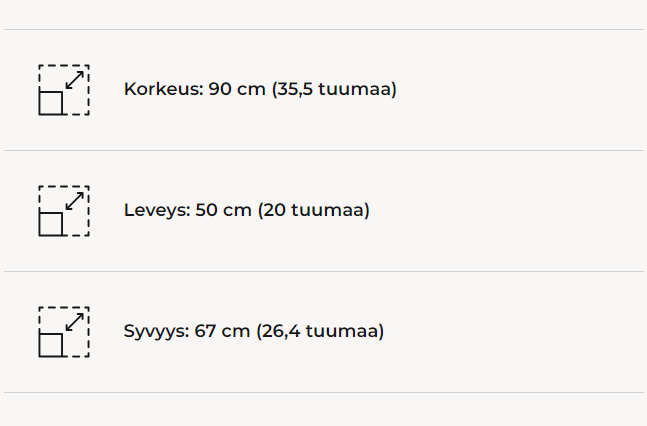Click the dimension icon beside Korkeus
The width and height of the screenshot is (647, 426).
64,90
